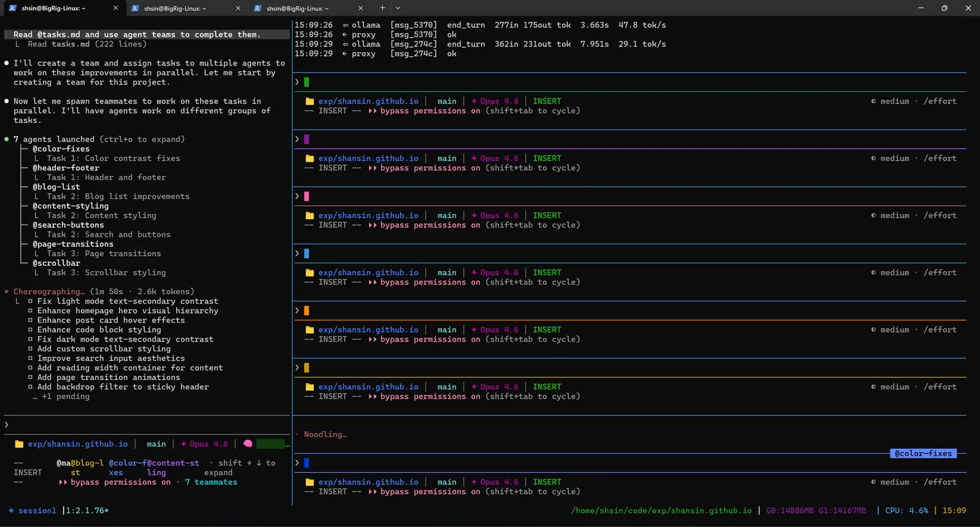Click the pink brain thinking icon
Viewport: 980px width, 527px height.
point(247,444)
